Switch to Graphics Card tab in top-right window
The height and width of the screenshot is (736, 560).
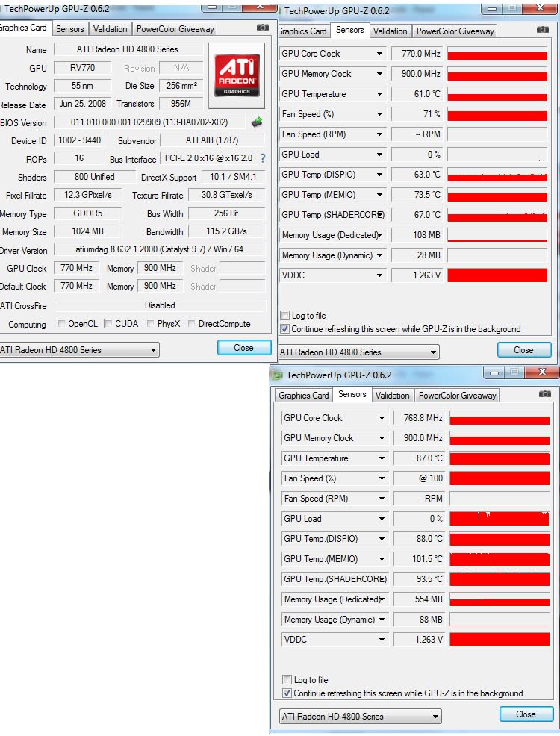pos(302,31)
